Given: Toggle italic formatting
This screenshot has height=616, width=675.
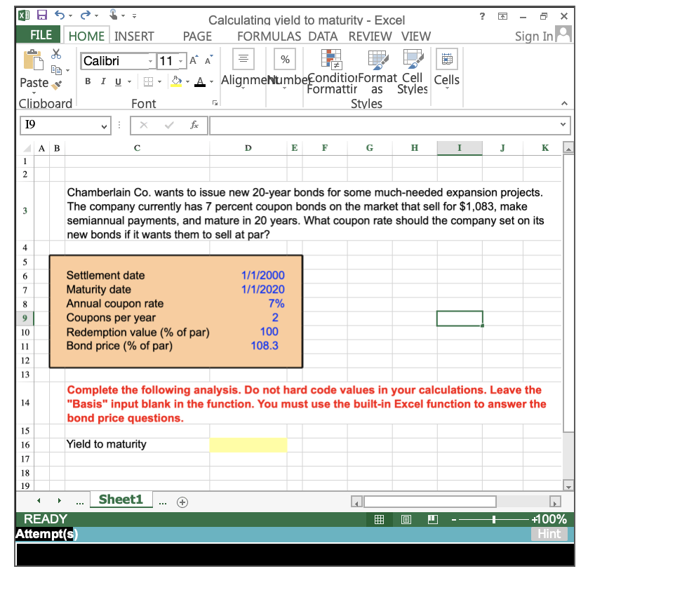Looking at the screenshot, I should pyautogui.click(x=102, y=81).
